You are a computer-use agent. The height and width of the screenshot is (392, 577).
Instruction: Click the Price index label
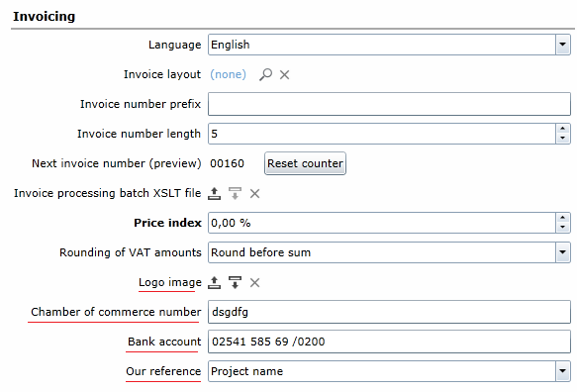(x=168, y=223)
